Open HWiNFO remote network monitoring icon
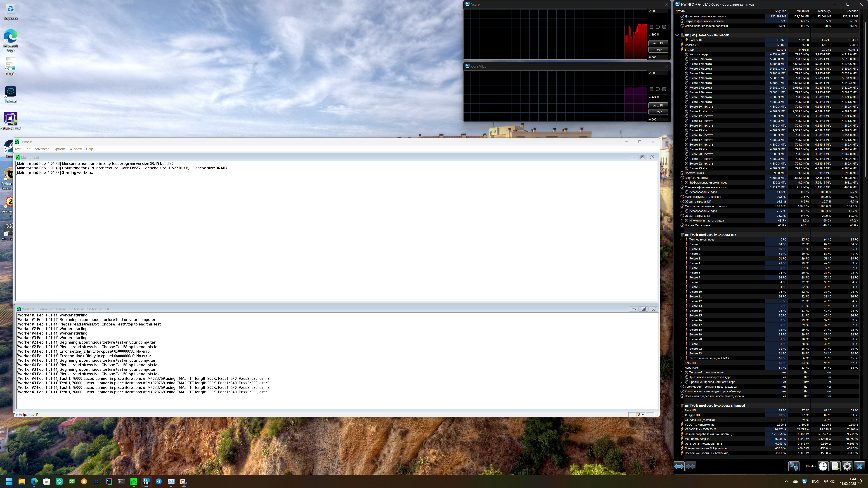This screenshot has height=488, width=868. pyautogui.click(x=794, y=466)
